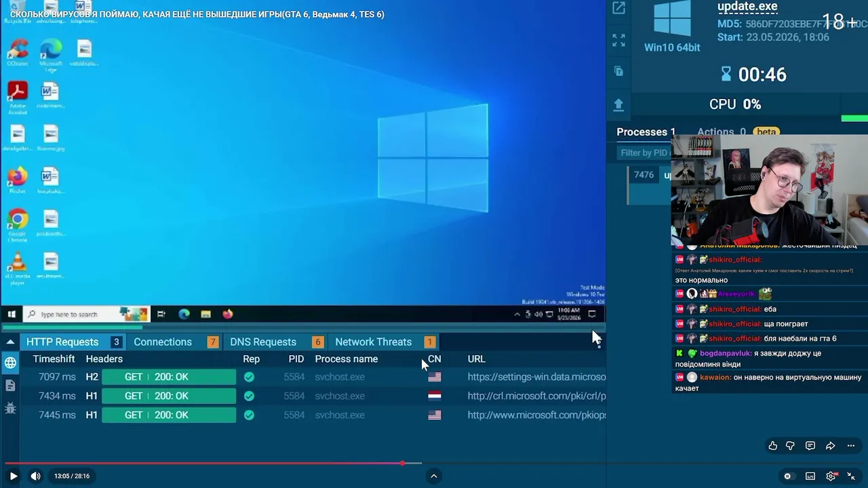The image size is (868, 488).
Task: Mute the video volume
Action: pyautogui.click(x=35, y=476)
